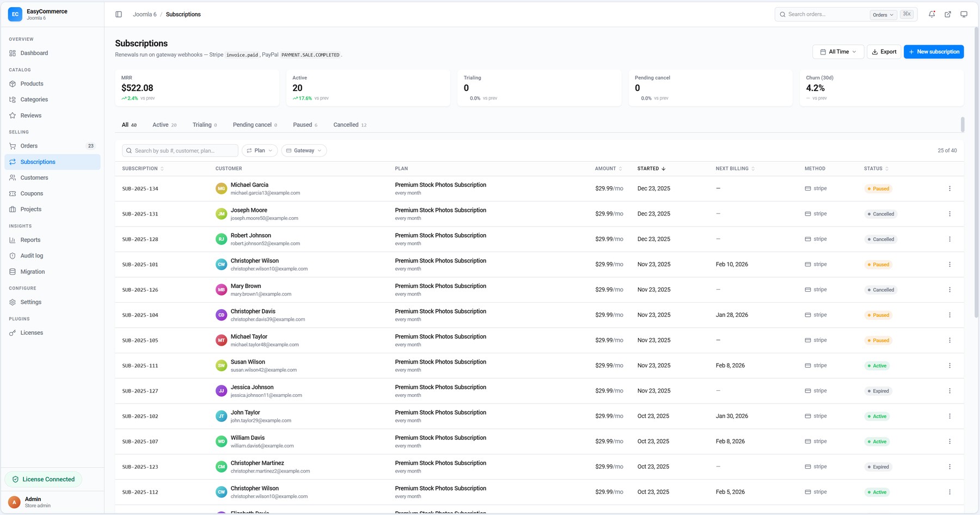The height and width of the screenshot is (515, 980).
Task: Sort by the Next Billing column
Action: click(x=735, y=169)
